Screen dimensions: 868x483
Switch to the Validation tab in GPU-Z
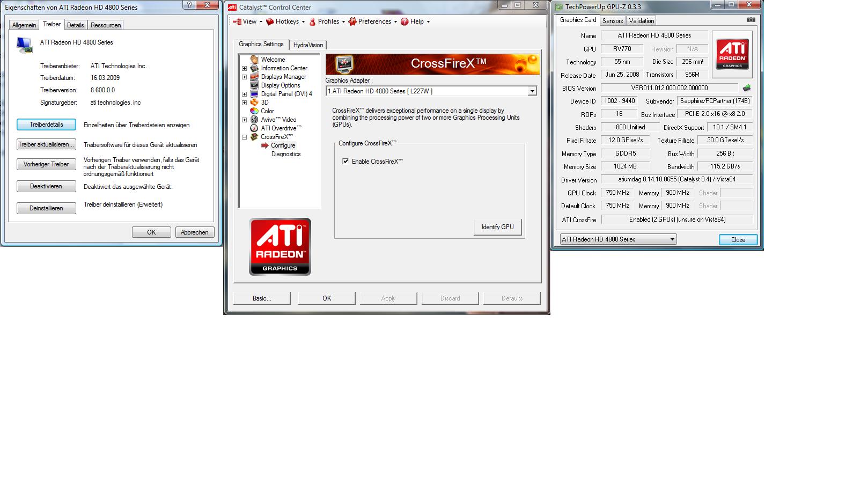[642, 21]
